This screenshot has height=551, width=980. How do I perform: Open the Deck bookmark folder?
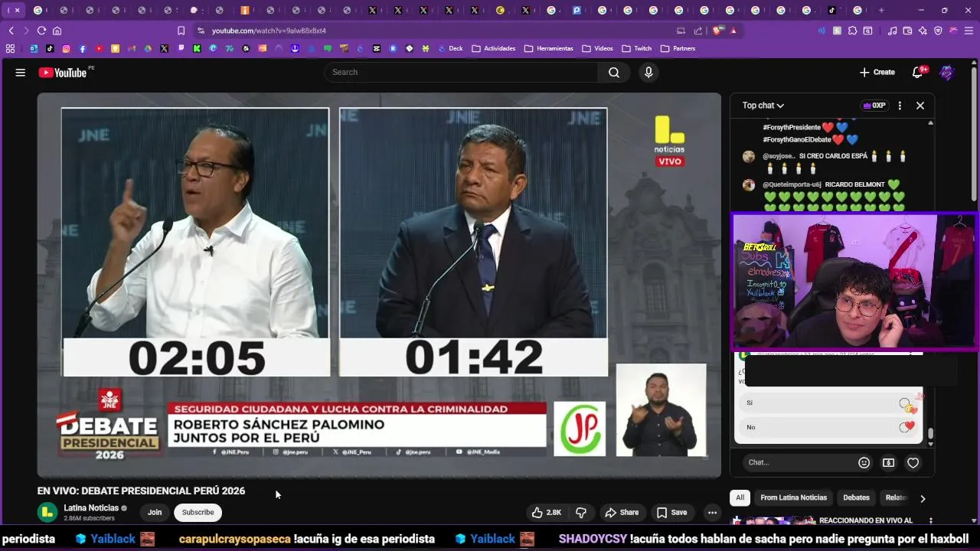tap(450, 48)
